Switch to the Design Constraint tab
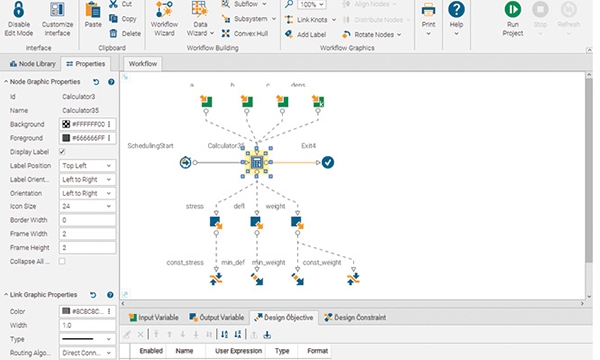Screen dimensions: 600x360 coord(355,318)
